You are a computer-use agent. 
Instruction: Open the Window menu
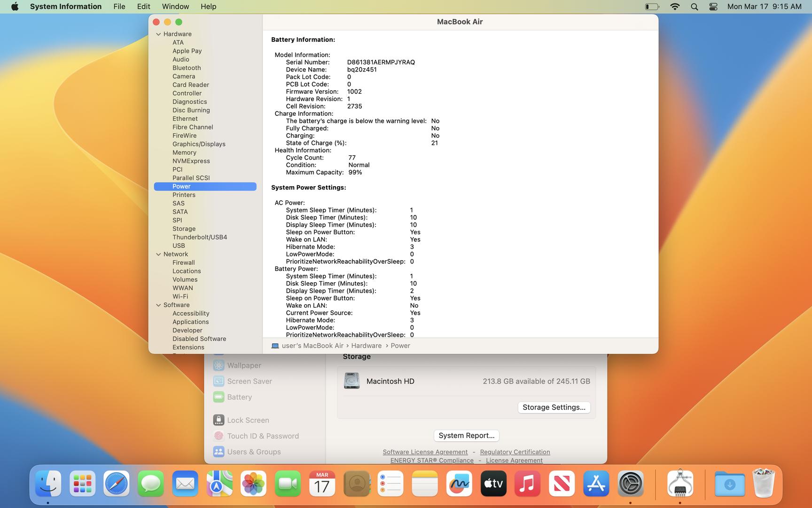pos(175,7)
